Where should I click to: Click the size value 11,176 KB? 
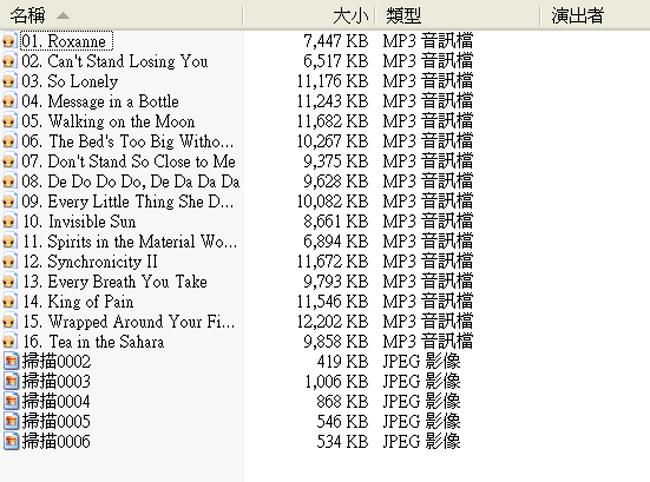pos(332,81)
